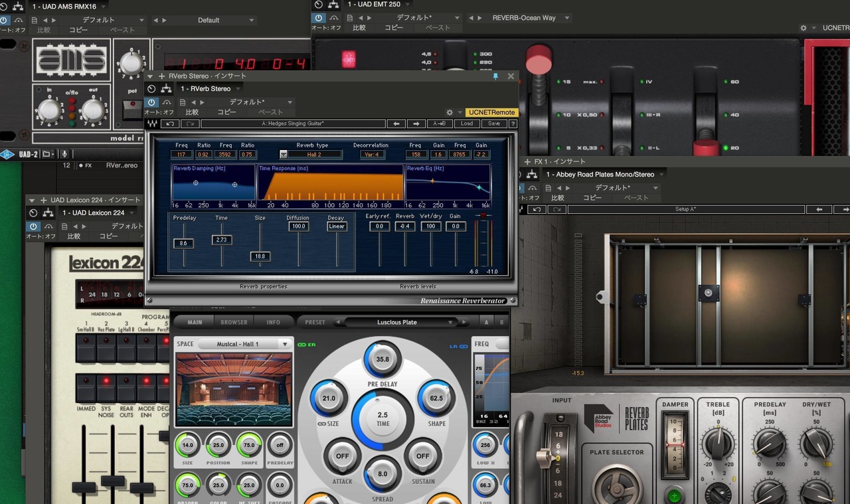Viewport: 850px width, 504px height.
Task: Click the Save button in RVerb
Action: tap(494, 124)
